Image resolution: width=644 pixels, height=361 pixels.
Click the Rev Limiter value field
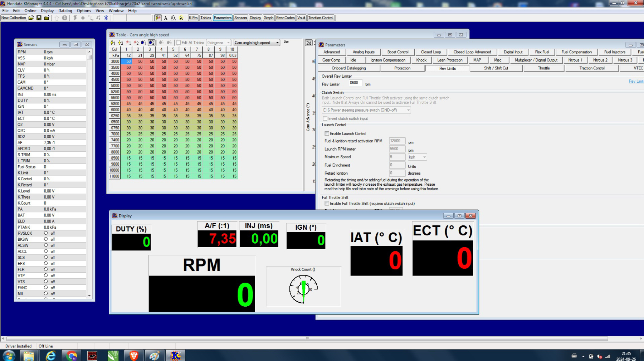click(355, 83)
